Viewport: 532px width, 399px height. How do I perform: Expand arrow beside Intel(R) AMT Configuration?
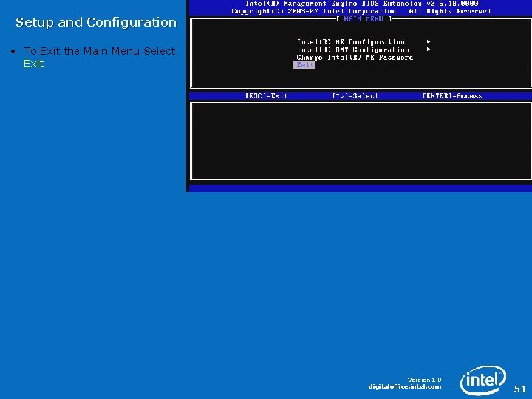click(429, 50)
